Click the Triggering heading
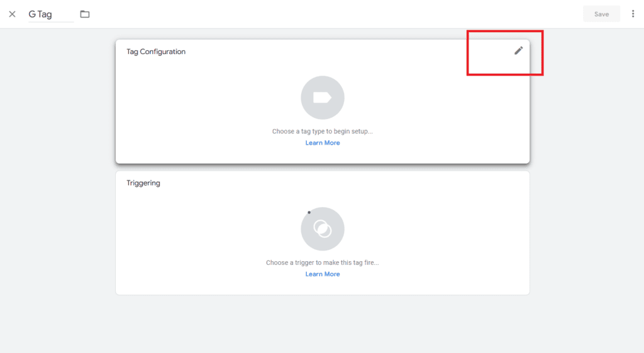The height and width of the screenshot is (353, 644). tap(143, 183)
